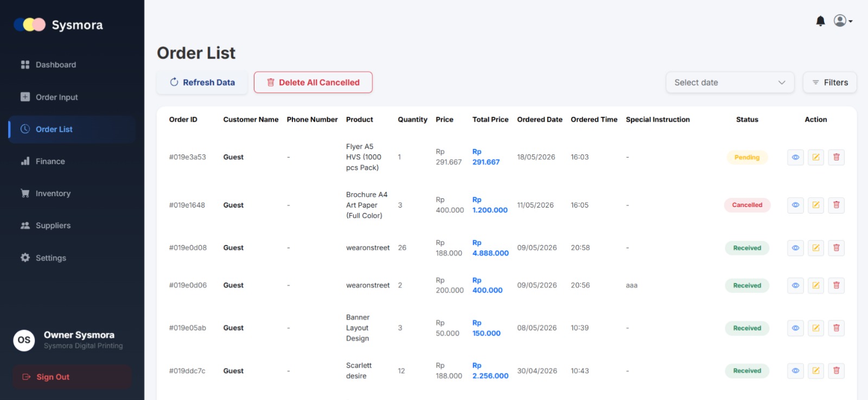Open Settings from the sidebar
Viewport: 868px width, 400px height.
(x=72, y=258)
